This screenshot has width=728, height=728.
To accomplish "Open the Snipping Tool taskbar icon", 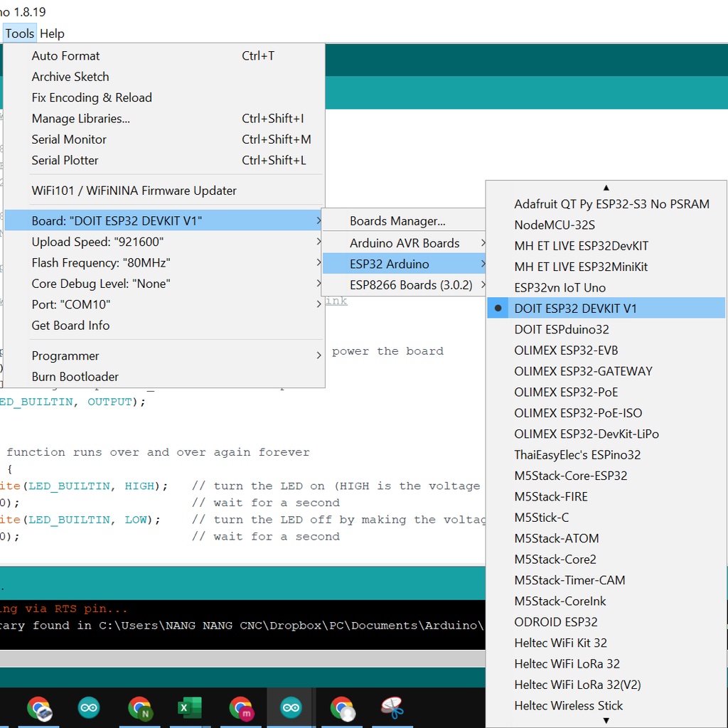I will tap(392, 708).
